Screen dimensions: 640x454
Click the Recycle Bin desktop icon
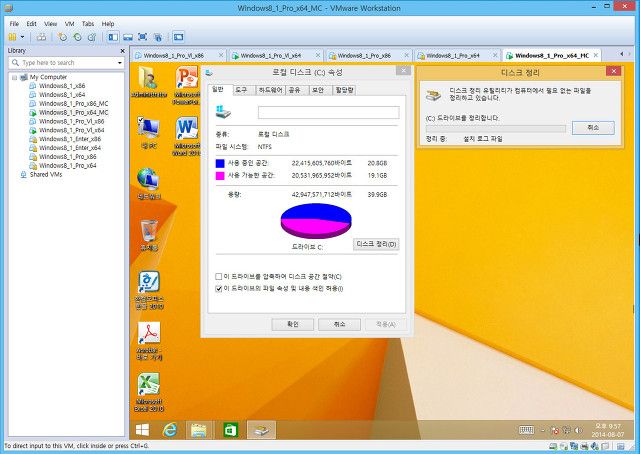pyautogui.click(x=149, y=235)
